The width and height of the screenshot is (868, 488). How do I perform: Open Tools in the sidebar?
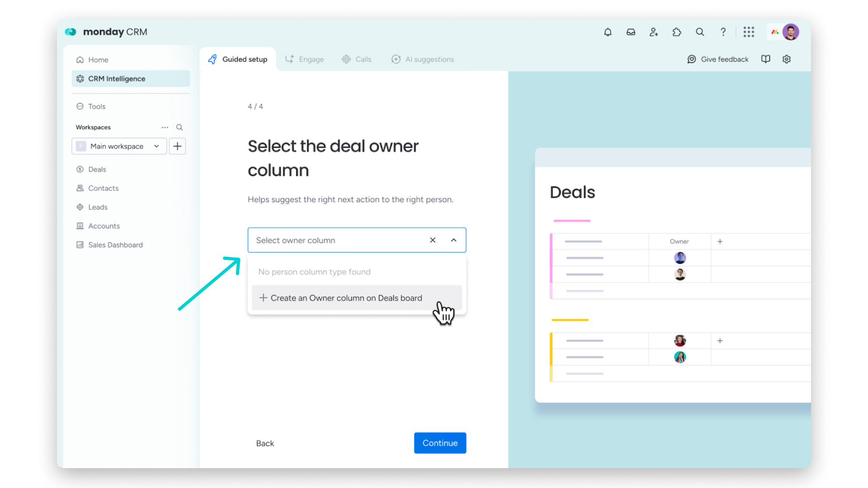pos(131,107)
